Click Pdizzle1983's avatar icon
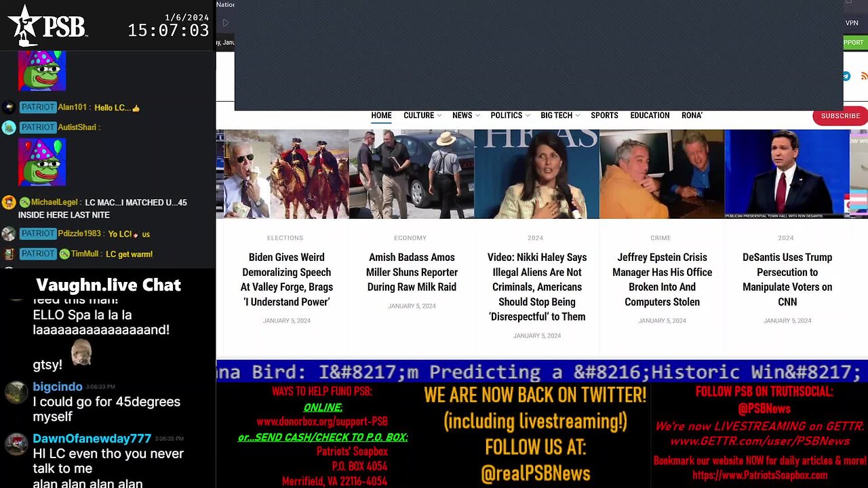This screenshot has width=868, height=488. (8, 234)
